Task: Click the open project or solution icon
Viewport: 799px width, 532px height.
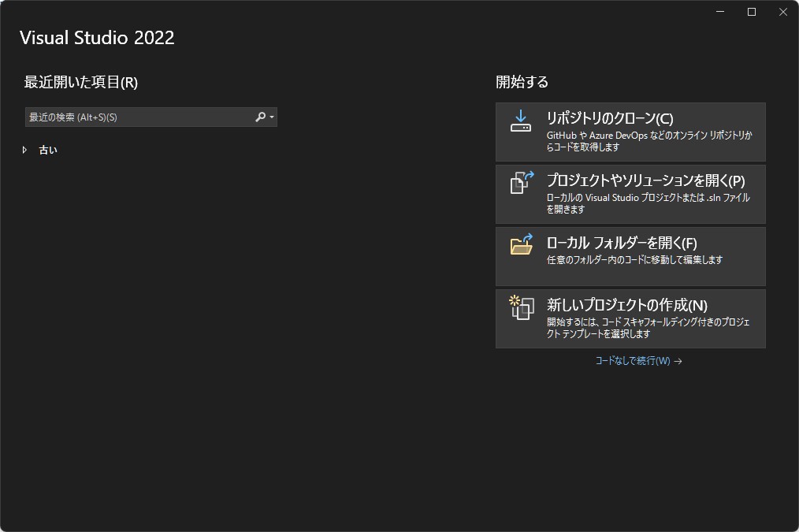Action: (522, 182)
